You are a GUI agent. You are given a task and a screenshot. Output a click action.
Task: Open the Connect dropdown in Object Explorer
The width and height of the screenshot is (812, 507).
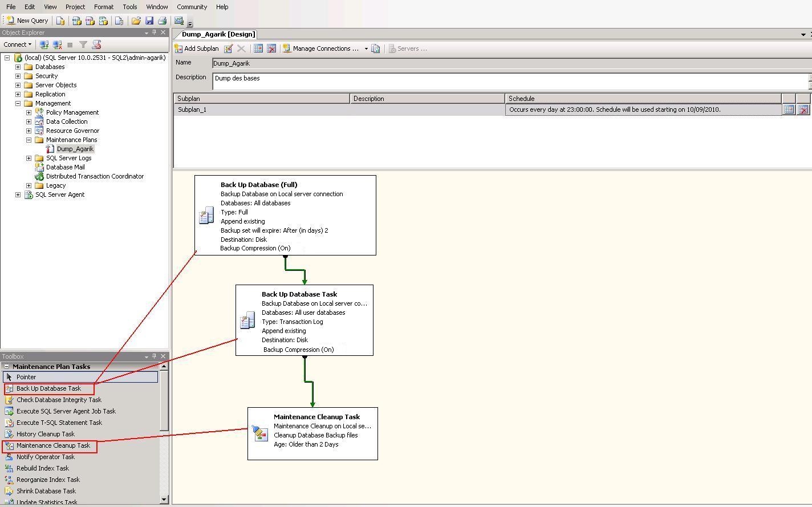coord(17,44)
